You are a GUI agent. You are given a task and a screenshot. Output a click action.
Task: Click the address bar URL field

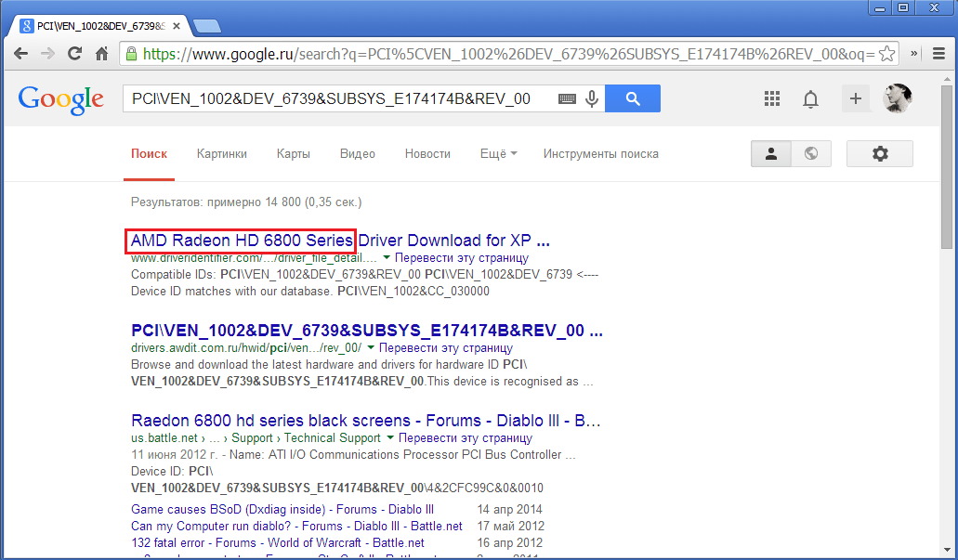[x=509, y=54]
